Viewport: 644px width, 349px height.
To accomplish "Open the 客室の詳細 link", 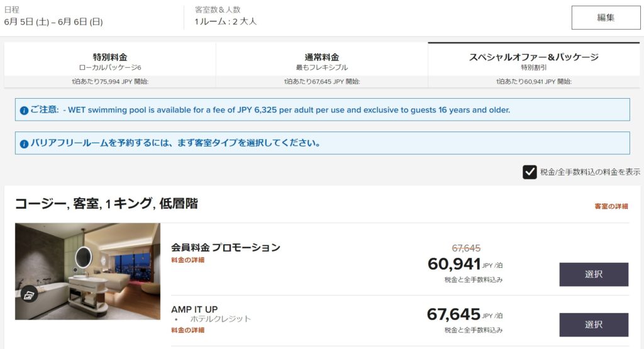I will (x=611, y=206).
